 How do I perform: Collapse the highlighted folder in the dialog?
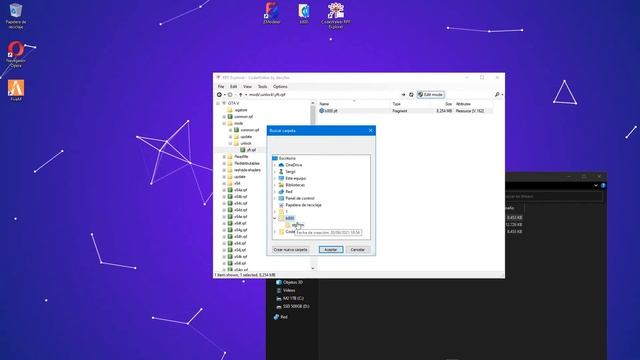tap(275, 218)
